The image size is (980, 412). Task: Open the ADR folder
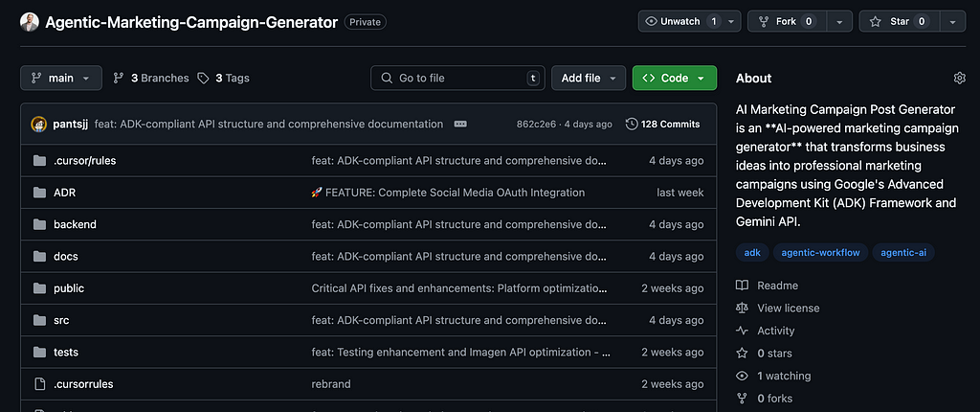click(64, 193)
